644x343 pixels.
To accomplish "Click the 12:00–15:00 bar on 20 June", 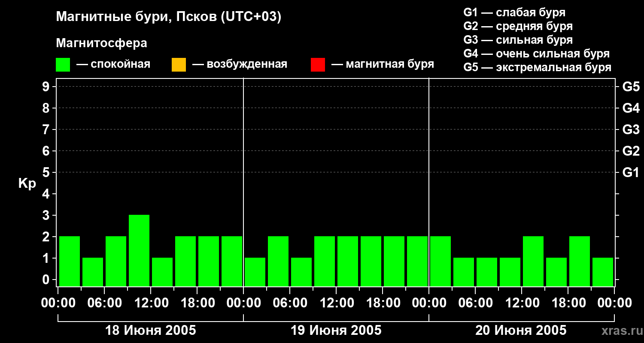I will point(533,261).
